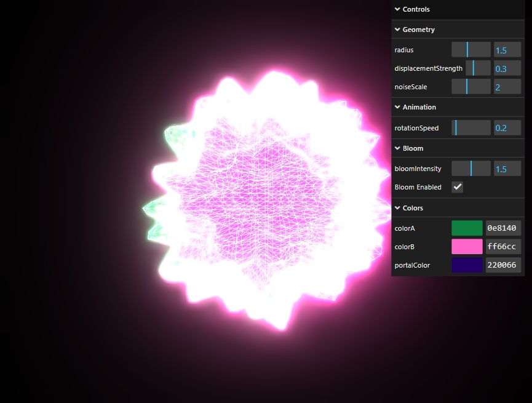Viewport: 532px width, 403px height.
Task: Click the radius slider track
Action: tap(471, 50)
